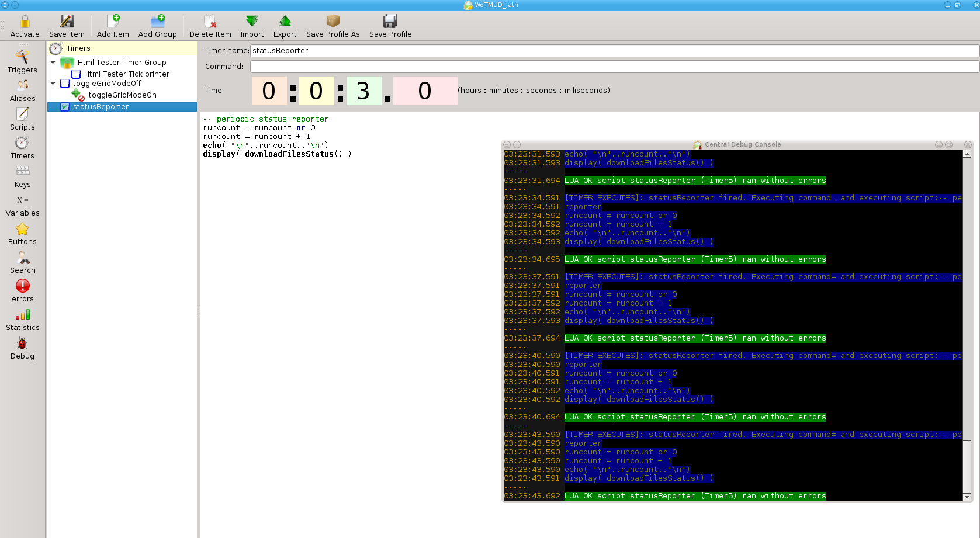Click the Save Profile floppy icon
This screenshot has height=538, width=980.
tap(390, 22)
